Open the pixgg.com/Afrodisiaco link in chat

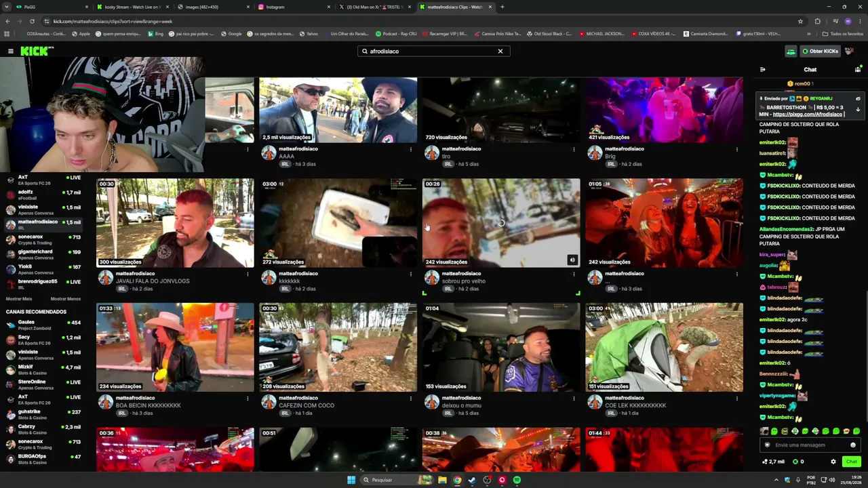807,114
